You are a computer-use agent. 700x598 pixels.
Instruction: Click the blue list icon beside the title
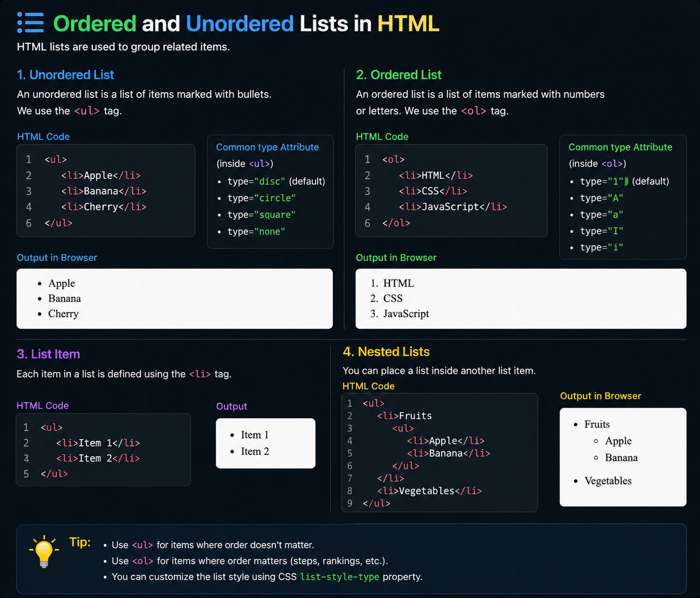click(x=30, y=23)
